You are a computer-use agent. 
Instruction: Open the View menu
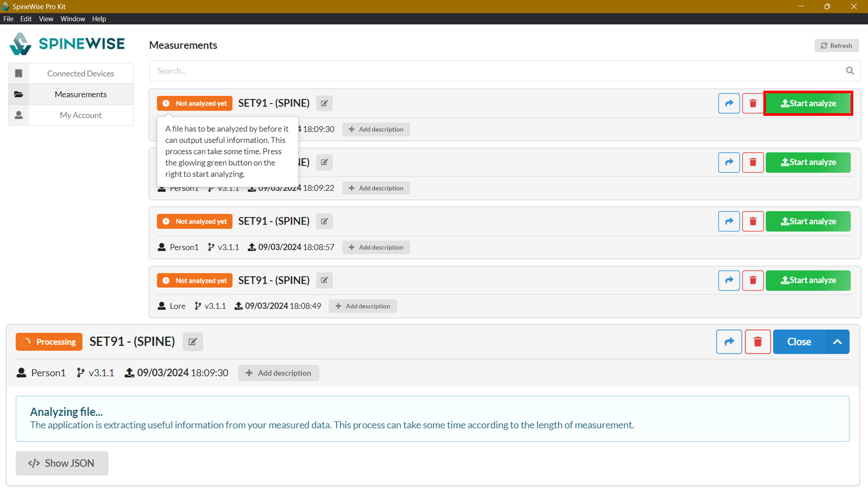(x=46, y=19)
